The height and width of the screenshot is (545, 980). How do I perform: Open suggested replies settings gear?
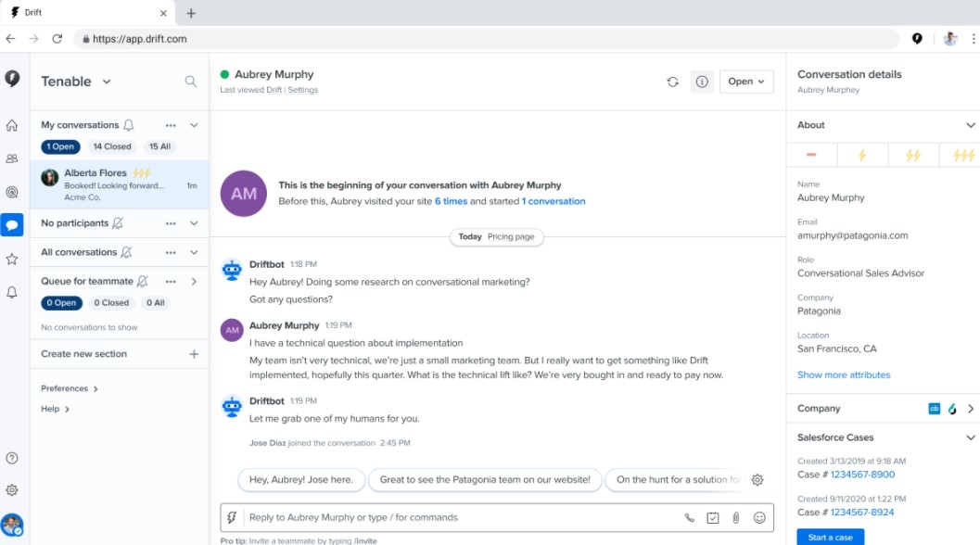(x=757, y=480)
